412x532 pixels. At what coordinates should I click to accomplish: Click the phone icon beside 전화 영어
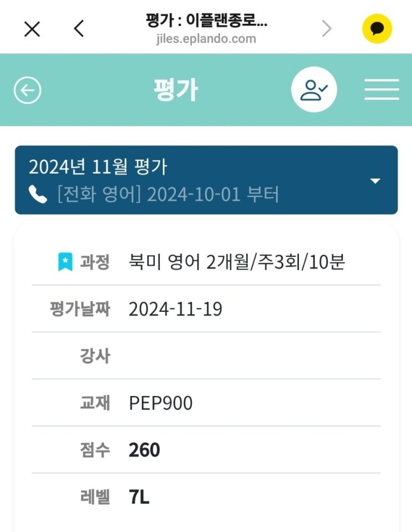(38, 195)
